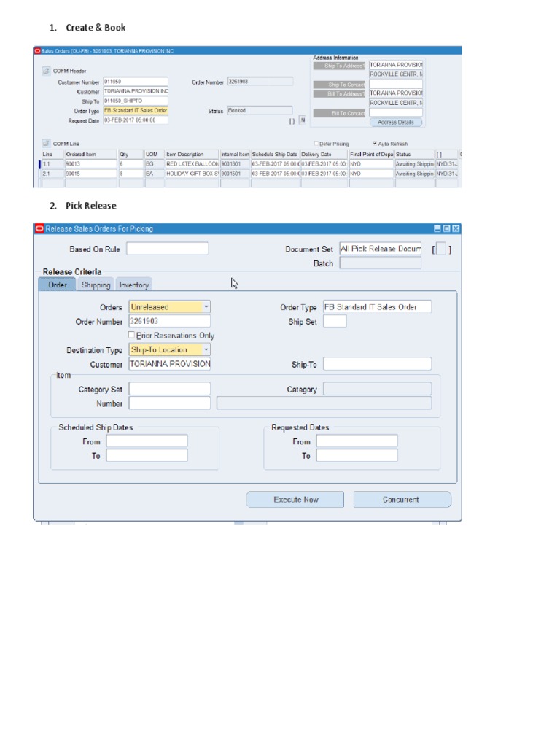Open Address Details in Sales Orders
The height and width of the screenshot is (747, 560).
click(x=396, y=123)
